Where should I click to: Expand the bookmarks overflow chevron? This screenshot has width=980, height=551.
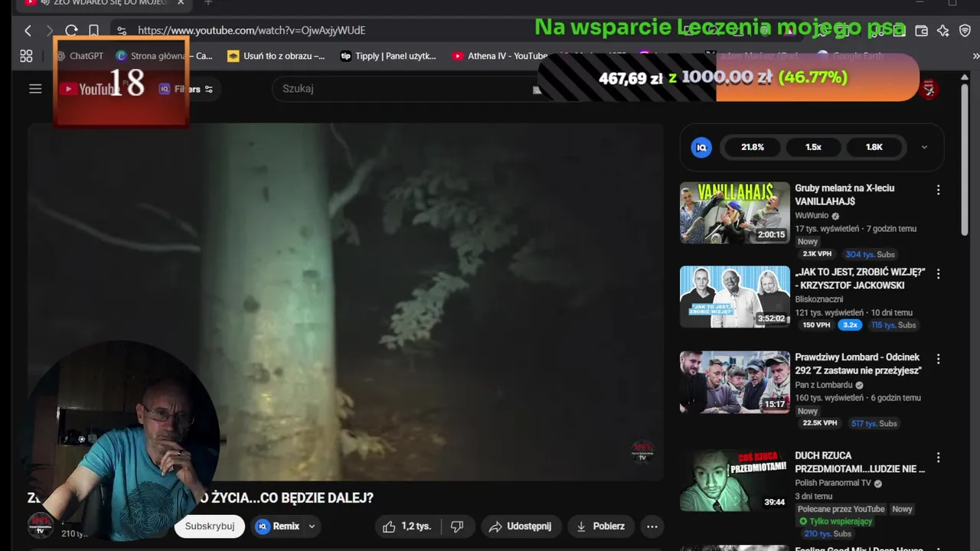pyautogui.click(x=975, y=56)
